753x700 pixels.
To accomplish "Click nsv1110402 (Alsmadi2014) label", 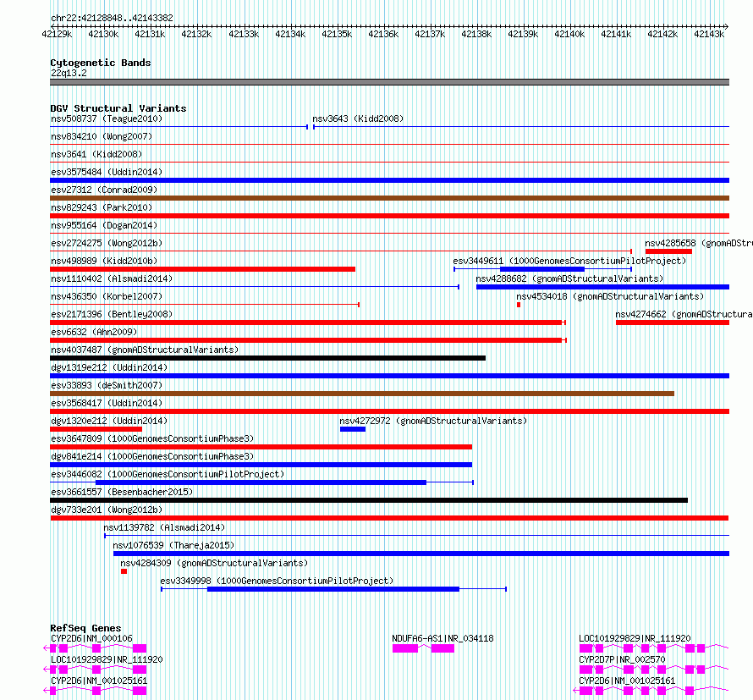I will [x=112, y=278].
